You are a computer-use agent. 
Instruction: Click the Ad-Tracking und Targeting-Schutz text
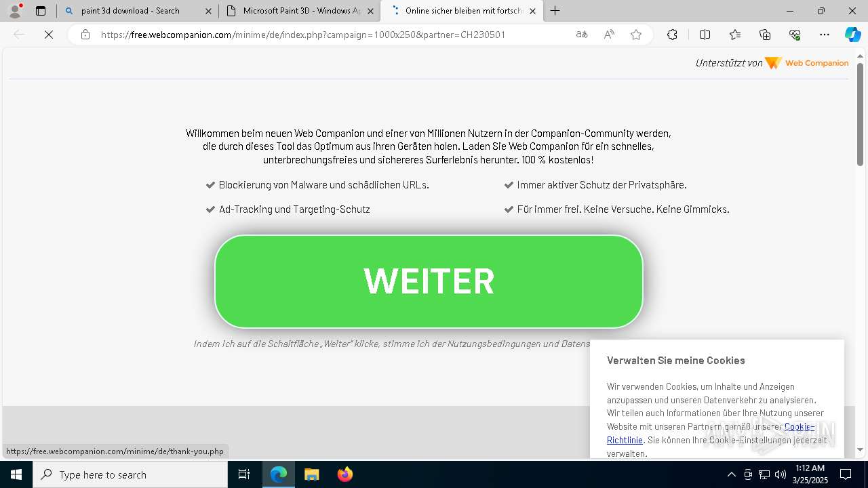(294, 209)
